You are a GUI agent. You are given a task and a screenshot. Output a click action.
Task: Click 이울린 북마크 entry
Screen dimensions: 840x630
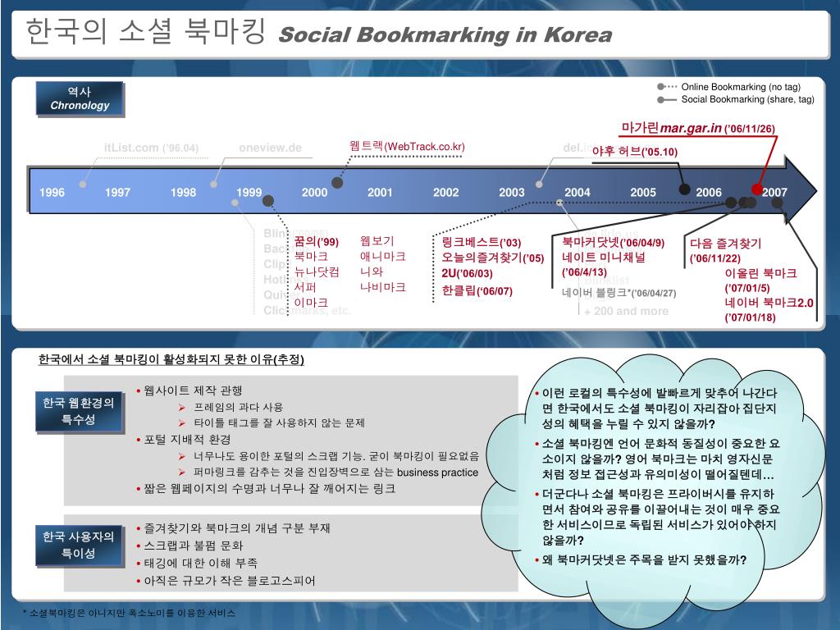tap(760, 273)
